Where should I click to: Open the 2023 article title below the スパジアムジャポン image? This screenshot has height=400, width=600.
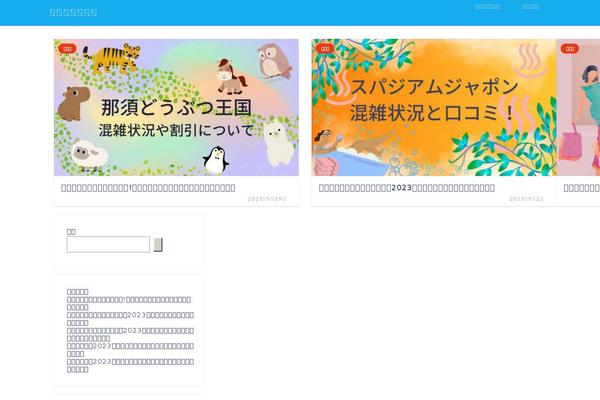pos(407,188)
